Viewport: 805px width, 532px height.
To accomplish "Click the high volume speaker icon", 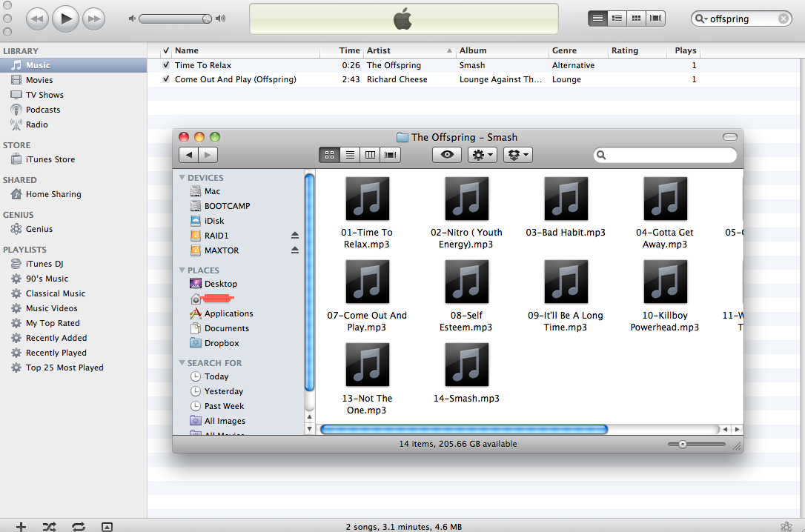I will point(221,19).
